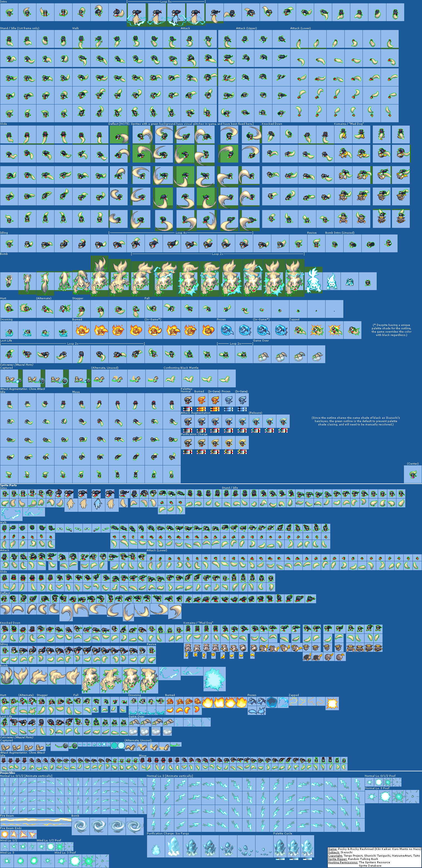
Task: Click the 'Fire Beam Ends' label
Action: (11, 828)
